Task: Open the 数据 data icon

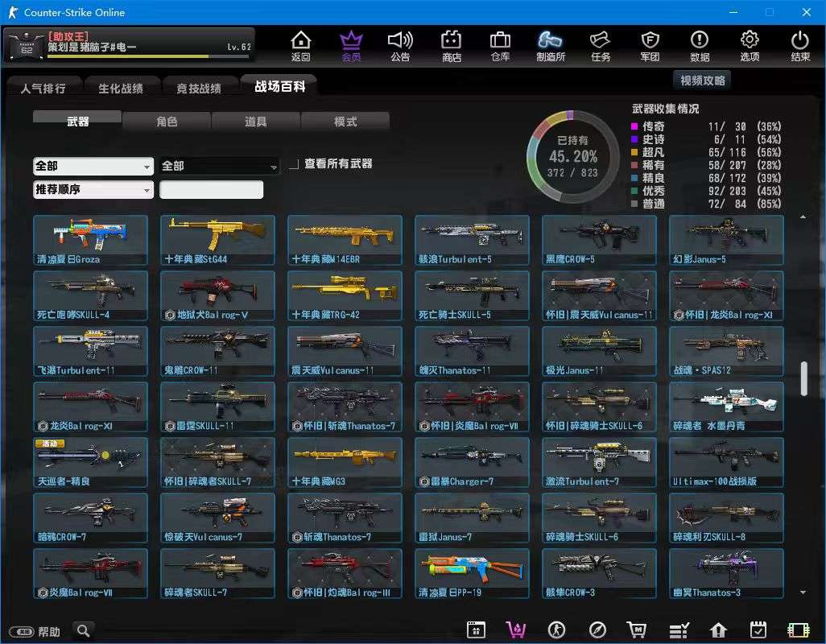Action: (700, 46)
